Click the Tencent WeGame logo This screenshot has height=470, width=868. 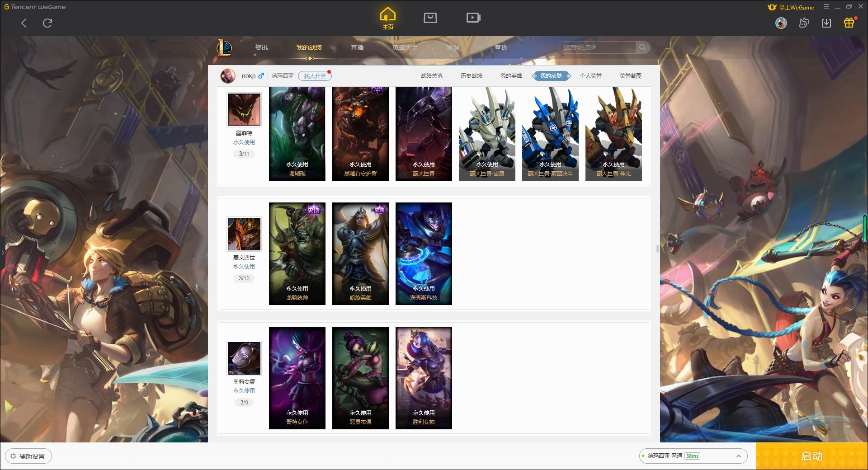[x=35, y=7]
